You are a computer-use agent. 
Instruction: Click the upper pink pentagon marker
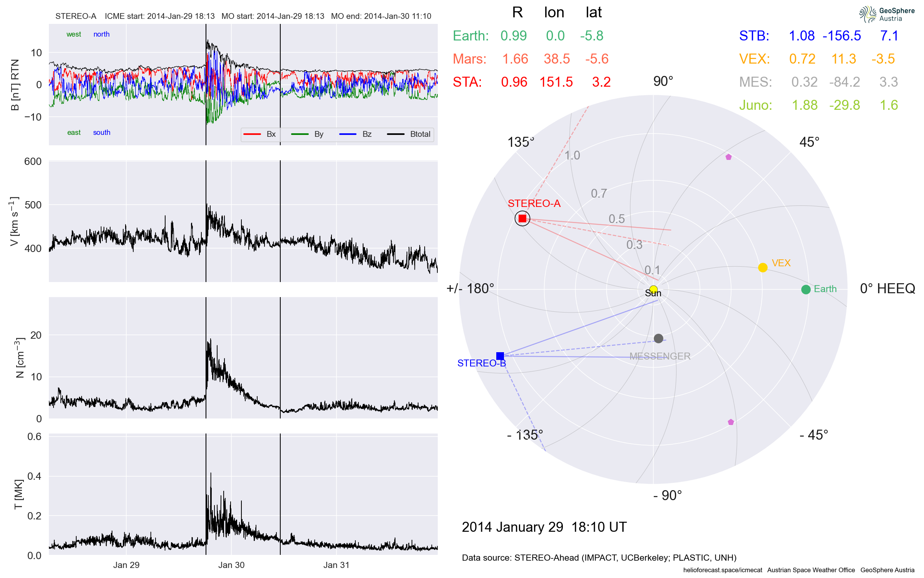(x=728, y=157)
